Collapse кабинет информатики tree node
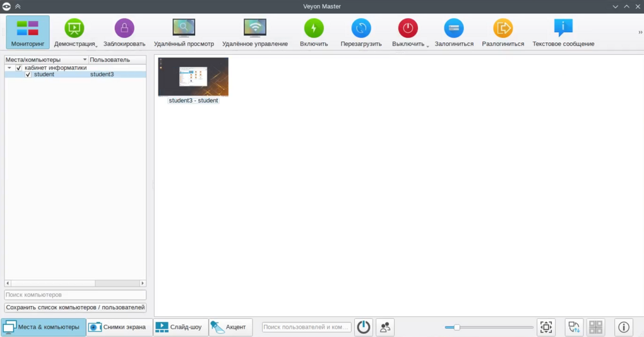 [9, 68]
